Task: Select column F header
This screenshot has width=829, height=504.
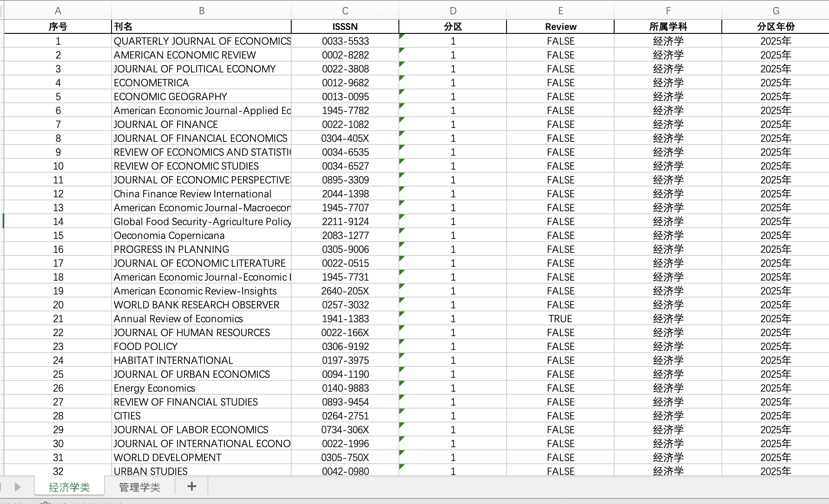Action: 668,11
